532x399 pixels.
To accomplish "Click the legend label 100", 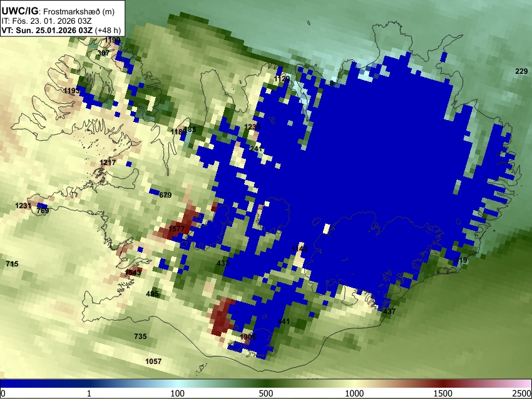I will pos(178,393).
